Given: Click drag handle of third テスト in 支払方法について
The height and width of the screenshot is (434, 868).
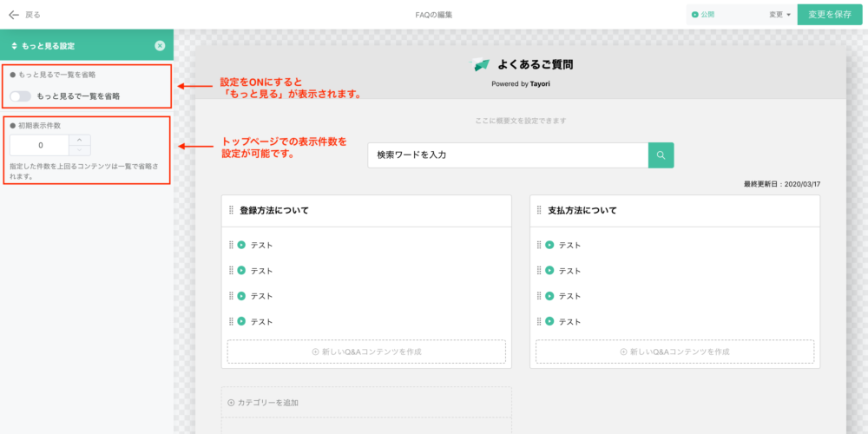Looking at the screenshot, I should 539,296.
